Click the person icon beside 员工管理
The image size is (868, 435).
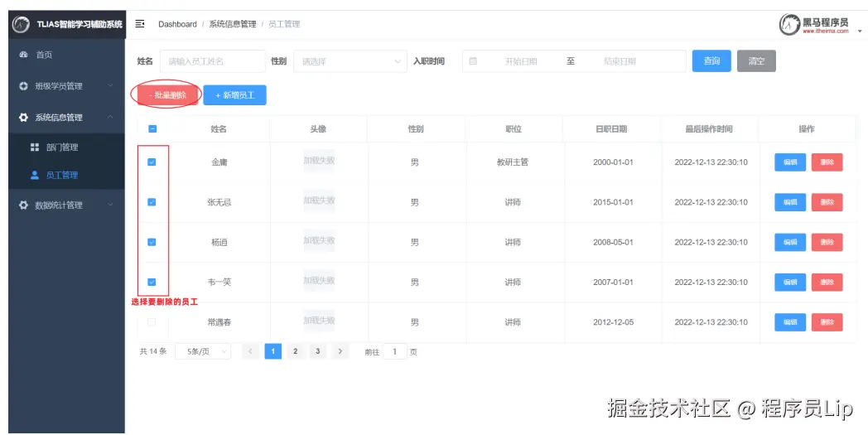click(x=35, y=175)
